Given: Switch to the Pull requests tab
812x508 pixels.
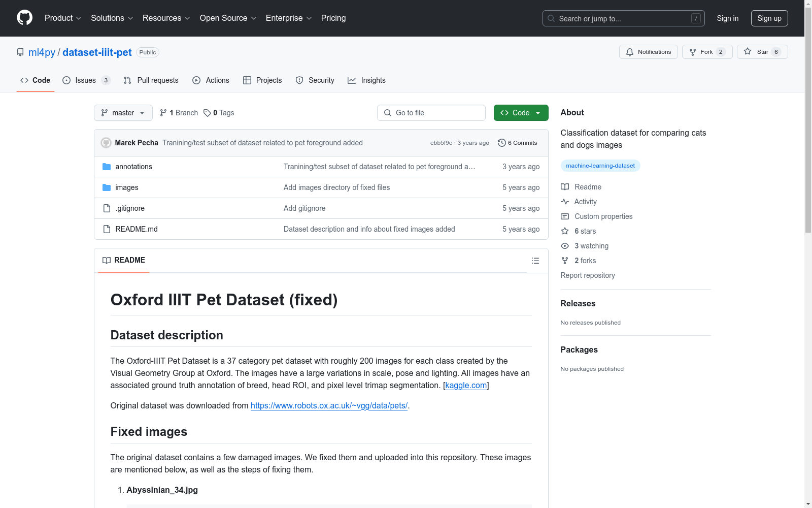Looking at the screenshot, I should click(151, 80).
